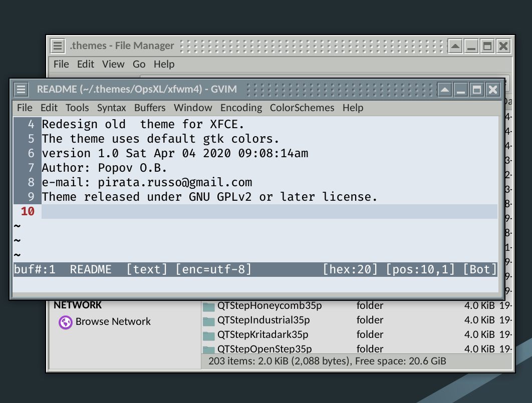The height and width of the screenshot is (403, 532).
Task: Open the GVIM window menu icon
Action: pyautogui.click(x=21, y=90)
